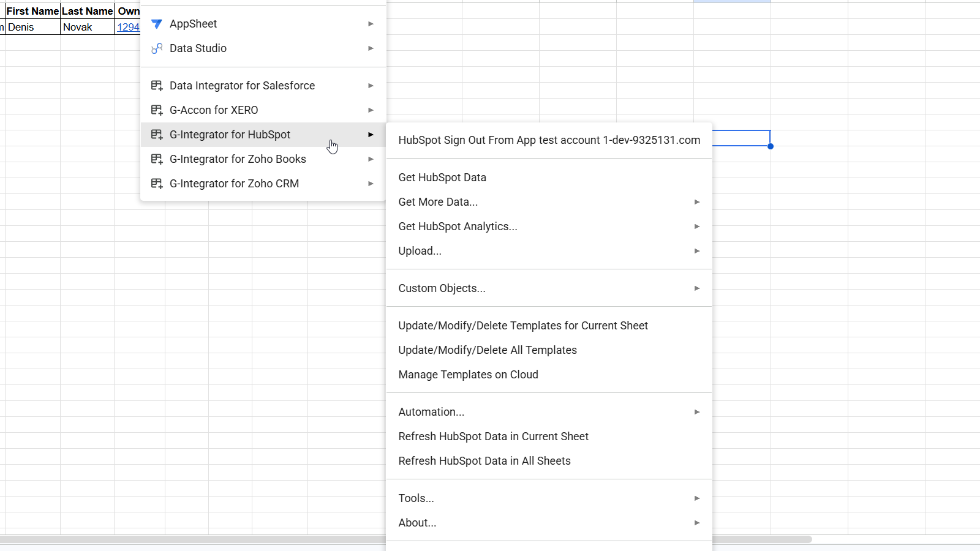The width and height of the screenshot is (980, 551).
Task: Expand the Get More Data submenu arrow
Action: coord(697,202)
